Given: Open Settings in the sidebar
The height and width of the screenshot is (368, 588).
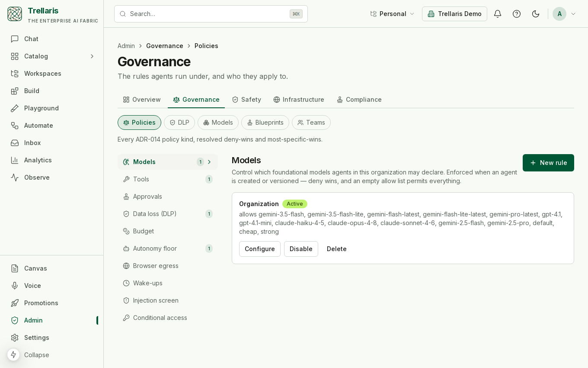Looking at the screenshot, I should [52, 338].
